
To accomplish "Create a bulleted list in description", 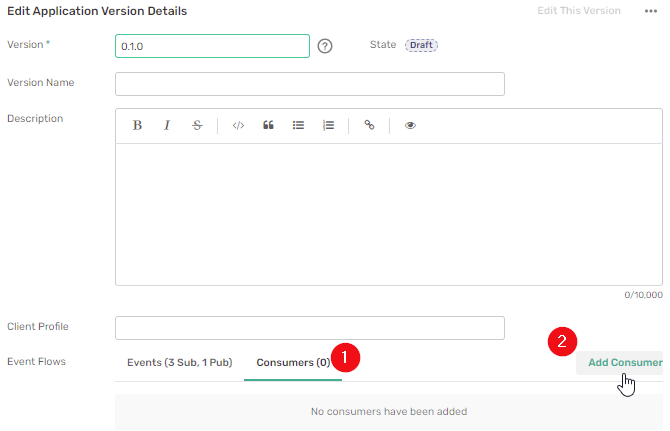I will [298, 126].
